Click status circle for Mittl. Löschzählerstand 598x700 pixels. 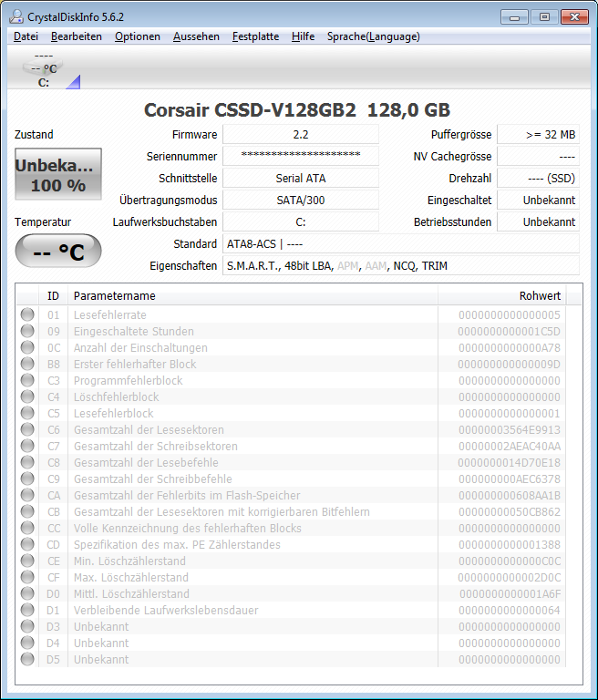tap(27, 593)
